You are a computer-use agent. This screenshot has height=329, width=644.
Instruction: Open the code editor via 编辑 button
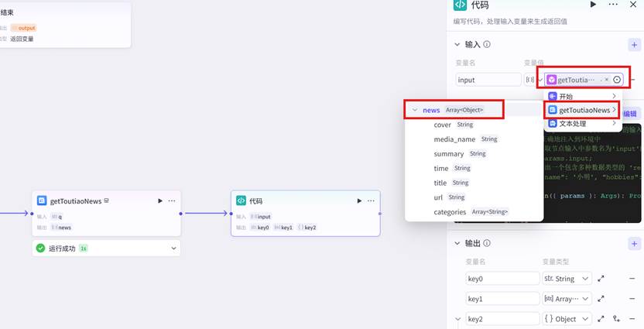tap(630, 114)
